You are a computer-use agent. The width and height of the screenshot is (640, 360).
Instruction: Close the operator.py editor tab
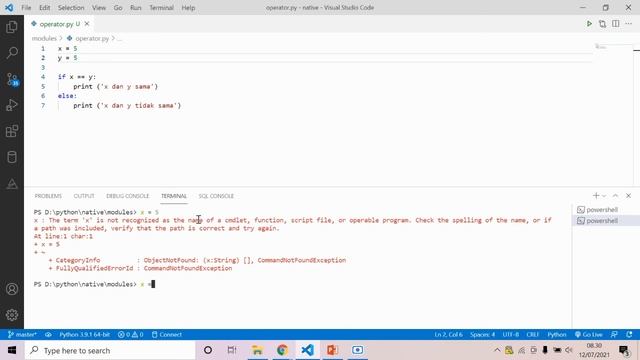(87, 24)
